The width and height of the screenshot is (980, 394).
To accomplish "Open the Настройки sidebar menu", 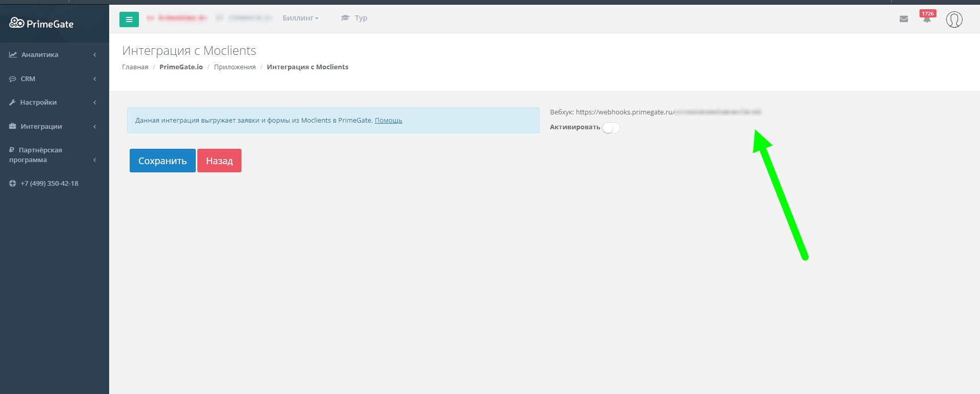I will (54, 103).
